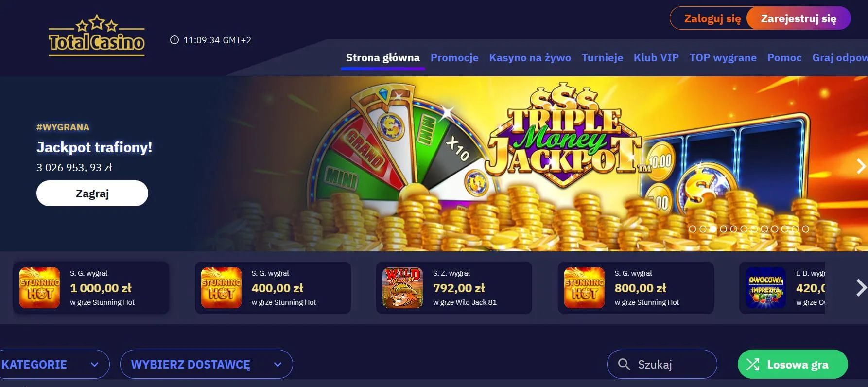Select the fourth banner carousel dot
The width and height of the screenshot is (868, 387).
[x=723, y=229]
